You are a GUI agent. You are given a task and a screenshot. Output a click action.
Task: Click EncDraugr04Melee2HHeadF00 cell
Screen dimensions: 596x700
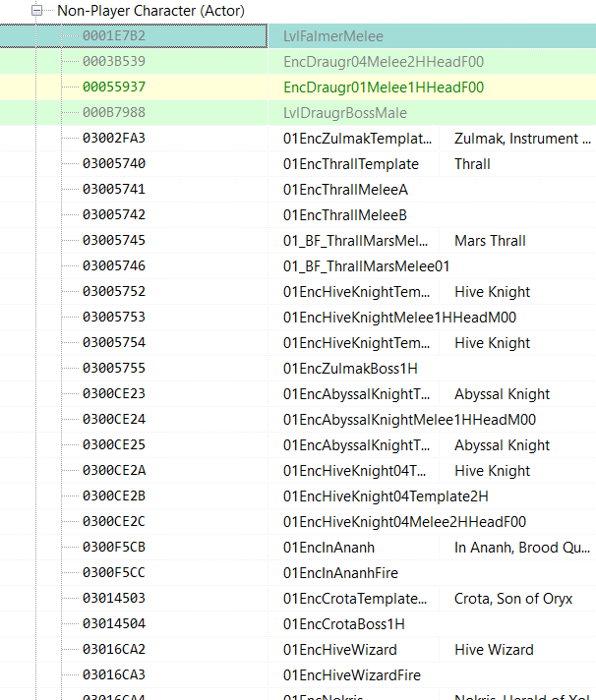coord(384,62)
